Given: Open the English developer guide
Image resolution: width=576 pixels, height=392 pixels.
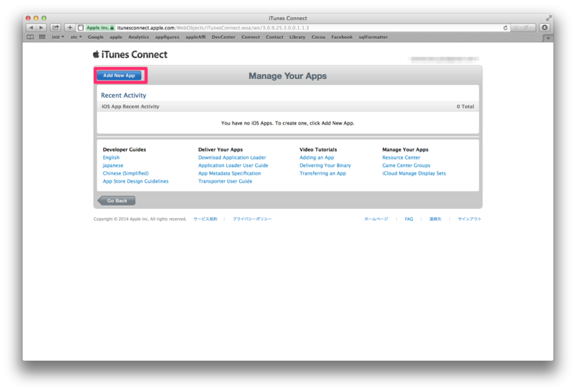Looking at the screenshot, I should click(111, 158).
